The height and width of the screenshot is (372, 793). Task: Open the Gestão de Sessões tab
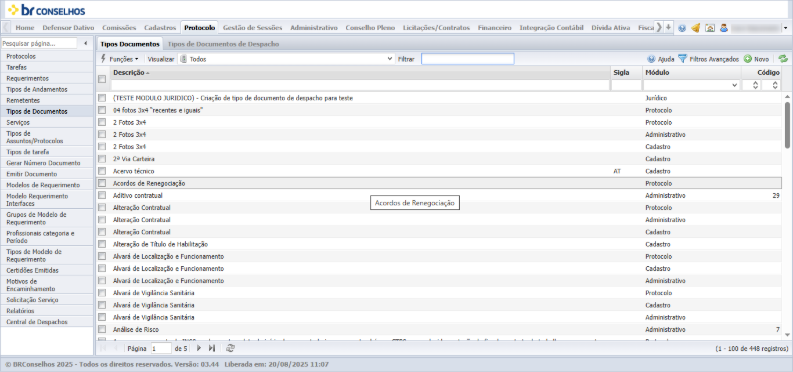tap(252, 28)
